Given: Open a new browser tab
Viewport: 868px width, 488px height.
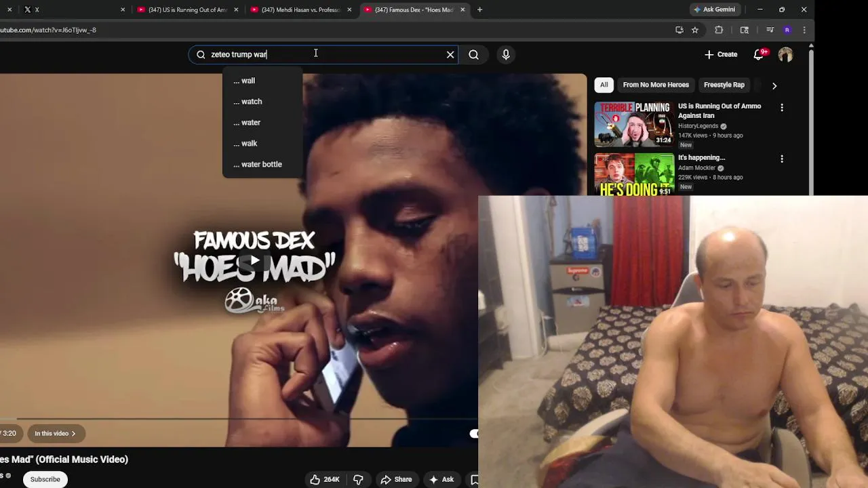Looking at the screenshot, I should click(479, 9).
